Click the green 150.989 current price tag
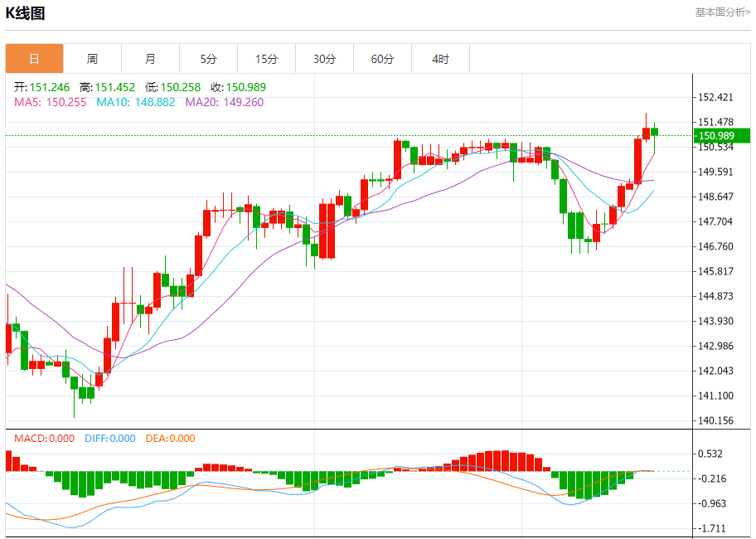This screenshot has width=756, height=539. 722,136
